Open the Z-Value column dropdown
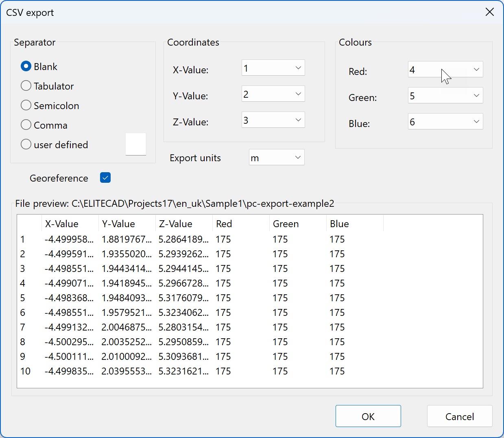 pyautogui.click(x=273, y=120)
